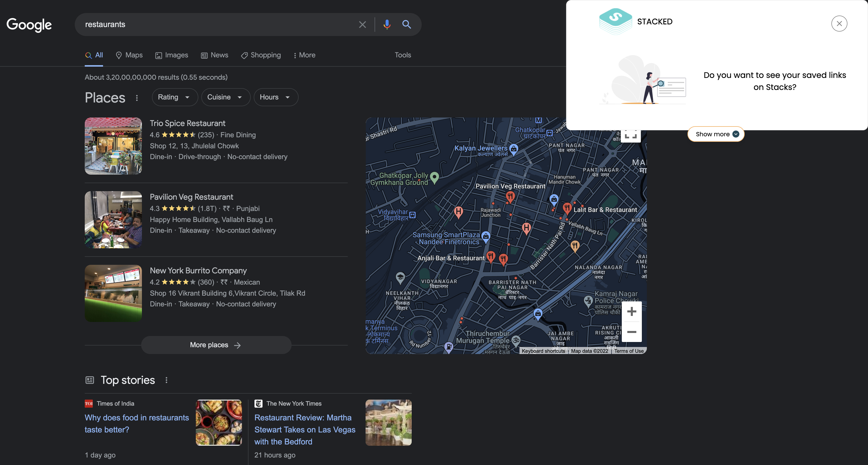Click the Samsung SmartPlaza shopping marker

click(486, 237)
